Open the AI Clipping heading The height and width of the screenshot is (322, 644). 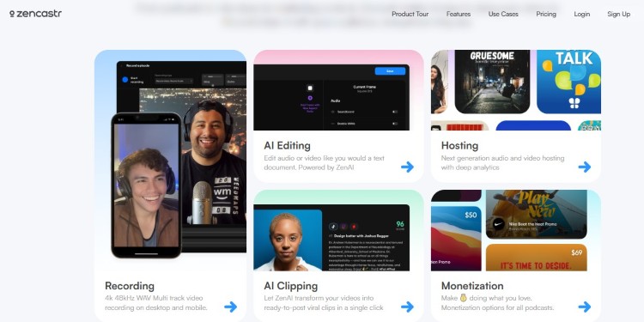tap(291, 286)
